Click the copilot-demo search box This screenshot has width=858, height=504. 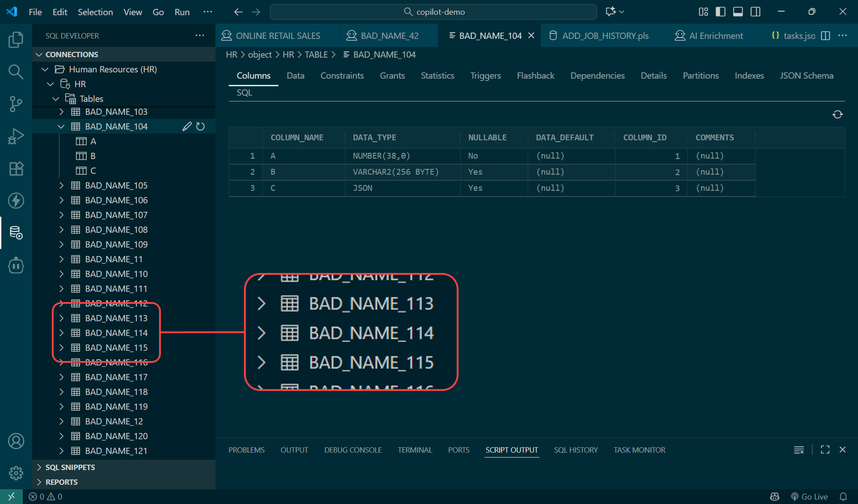click(x=433, y=12)
